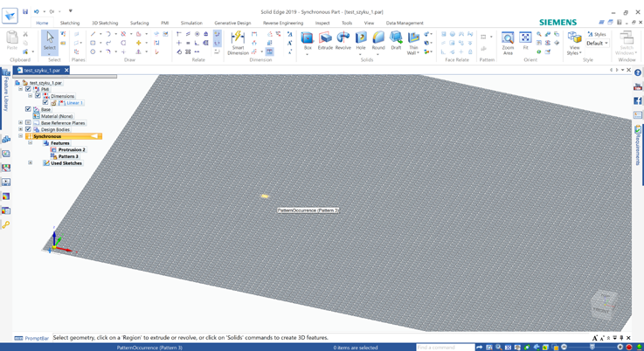The height and width of the screenshot is (351, 644).
Task: Open the Reverse Engineering tab
Action: point(283,23)
